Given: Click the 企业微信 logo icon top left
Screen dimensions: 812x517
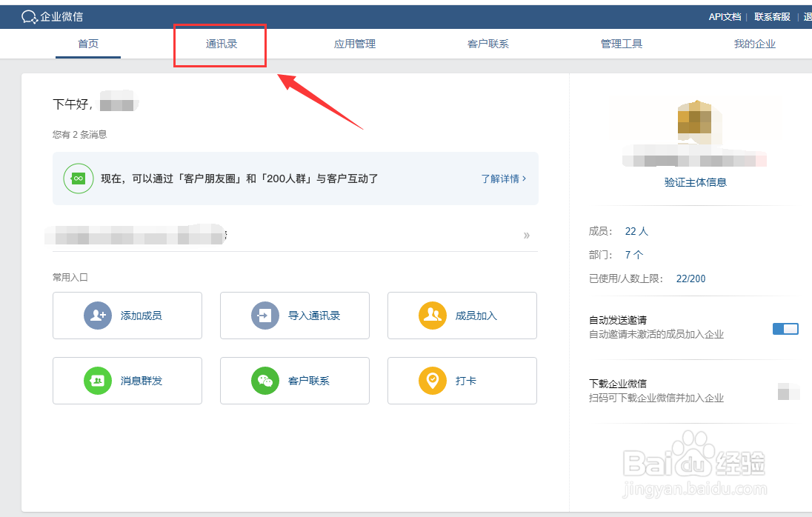Looking at the screenshot, I should (x=29, y=16).
